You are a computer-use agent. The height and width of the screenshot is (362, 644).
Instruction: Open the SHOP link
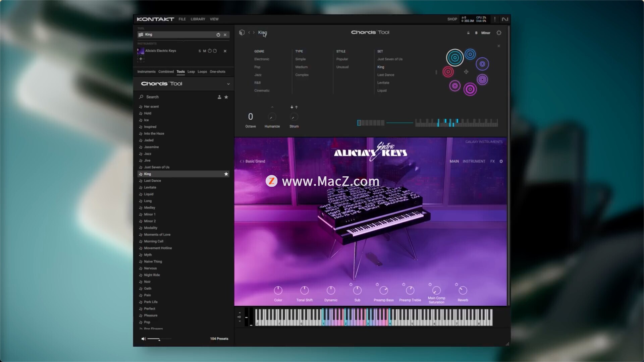(x=452, y=19)
